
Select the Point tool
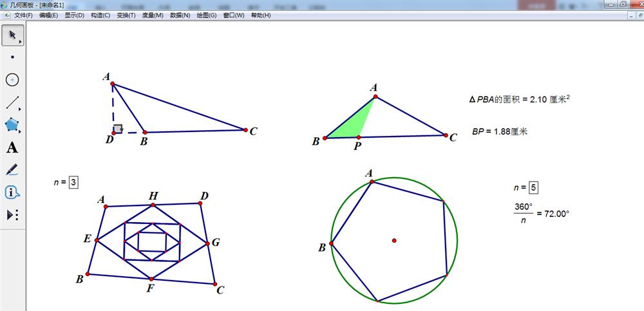pyautogui.click(x=12, y=57)
